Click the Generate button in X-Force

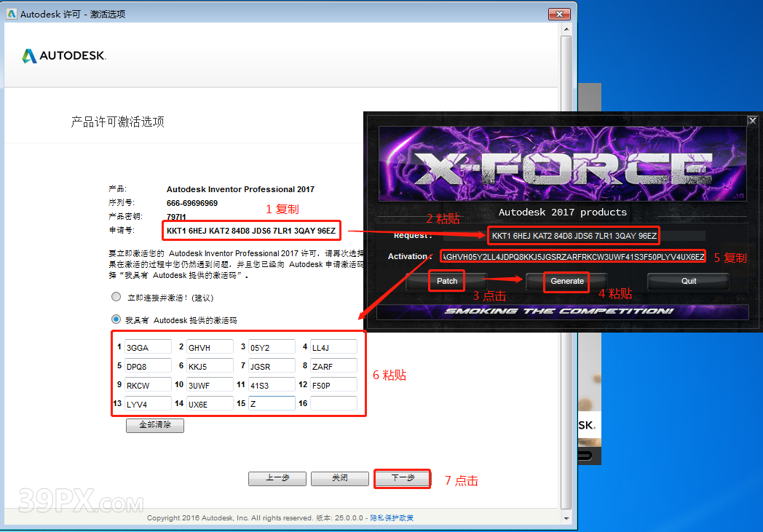(x=567, y=281)
